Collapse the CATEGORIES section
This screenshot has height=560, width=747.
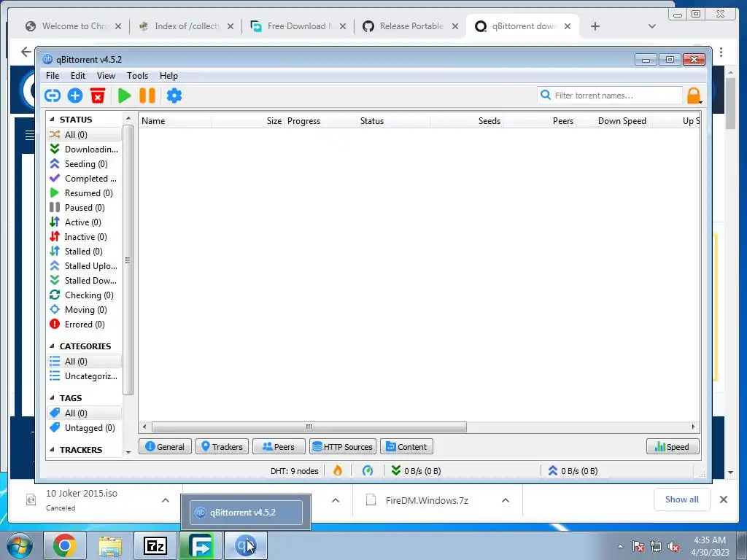[x=52, y=346]
